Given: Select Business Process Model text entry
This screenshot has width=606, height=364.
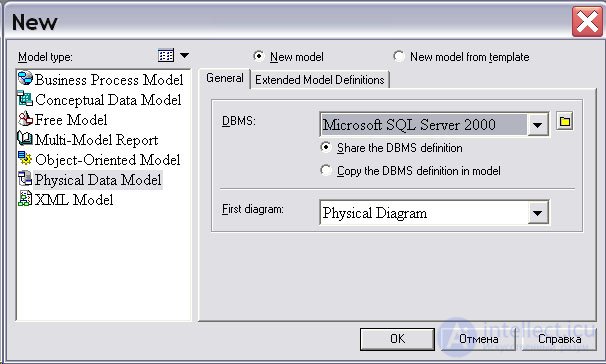Looking at the screenshot, I should pyautogui.click(x=109, y=80).
